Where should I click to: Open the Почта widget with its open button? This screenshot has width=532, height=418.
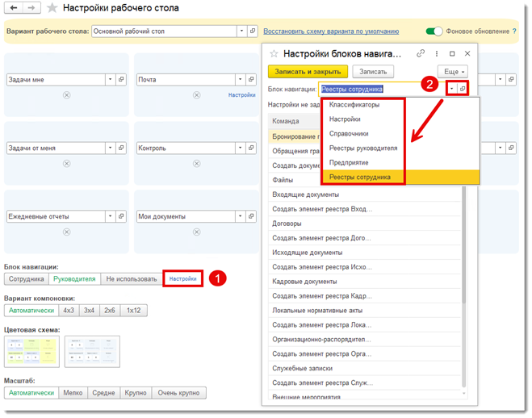(251, 80)
